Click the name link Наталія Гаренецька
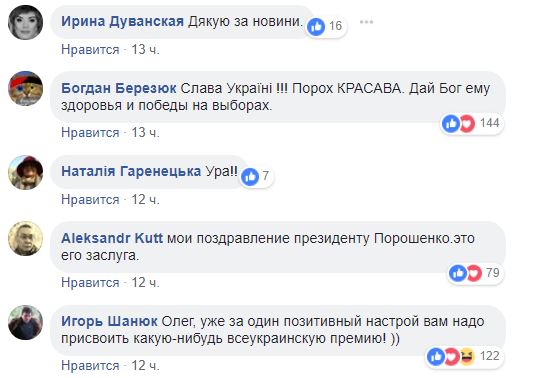The width and height of the screenshot is (544, 378). point(131,171)
